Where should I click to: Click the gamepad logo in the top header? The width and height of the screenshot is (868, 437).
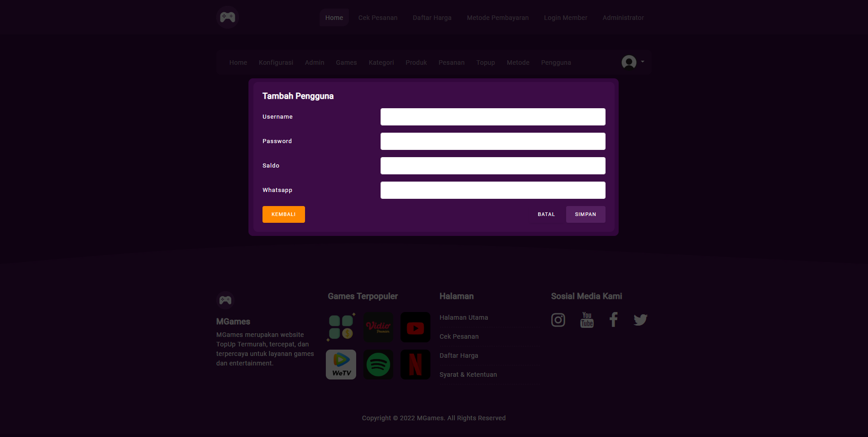tap(227, 17)
